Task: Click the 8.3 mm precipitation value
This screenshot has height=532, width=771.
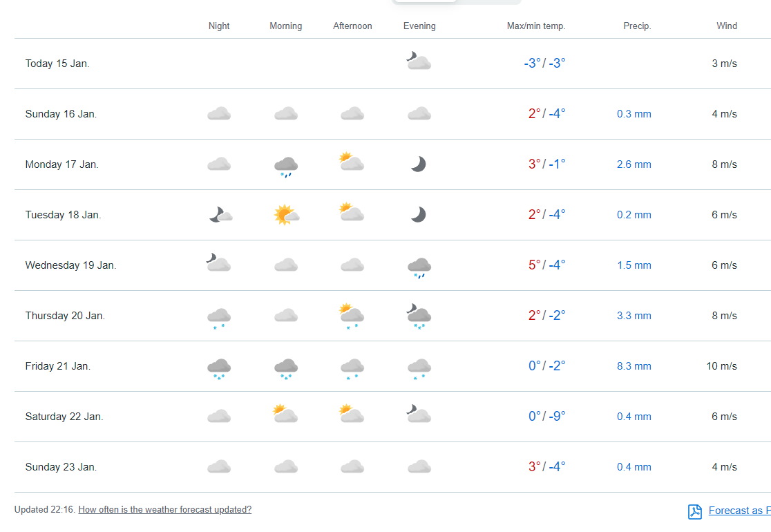Action: tap(634, 366)
